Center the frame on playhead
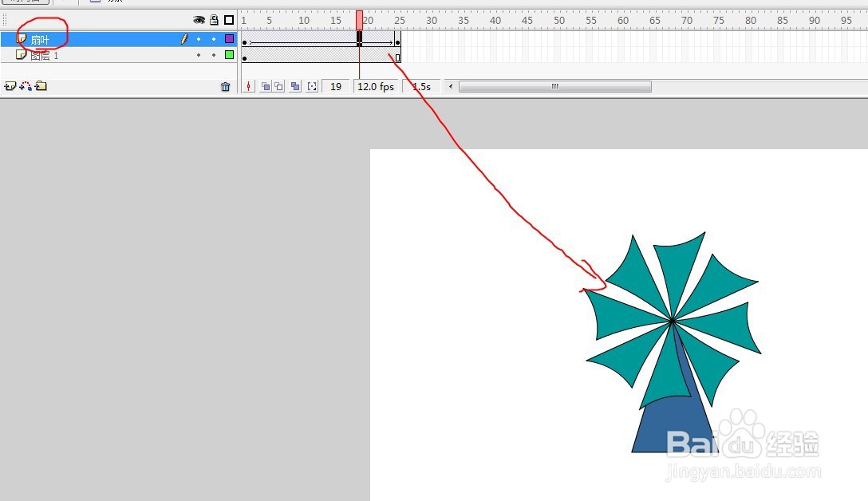This screenshot has height=501, width=868. (249, 86)
